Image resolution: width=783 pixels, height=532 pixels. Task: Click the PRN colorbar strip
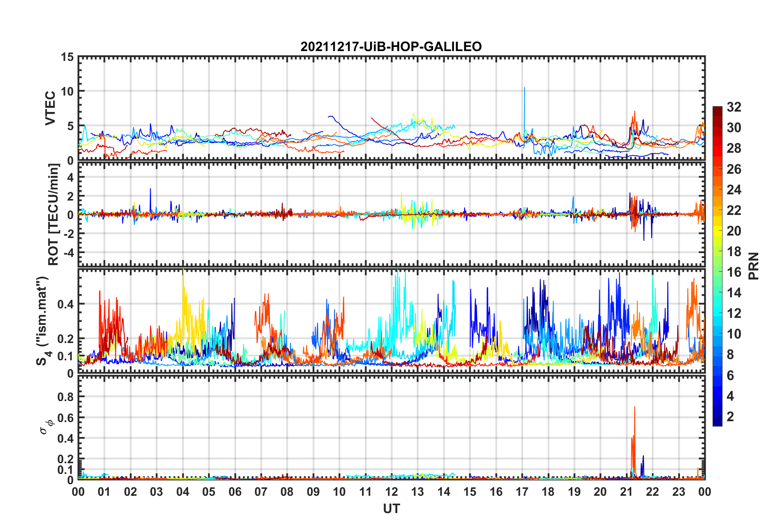pos(717,266)
